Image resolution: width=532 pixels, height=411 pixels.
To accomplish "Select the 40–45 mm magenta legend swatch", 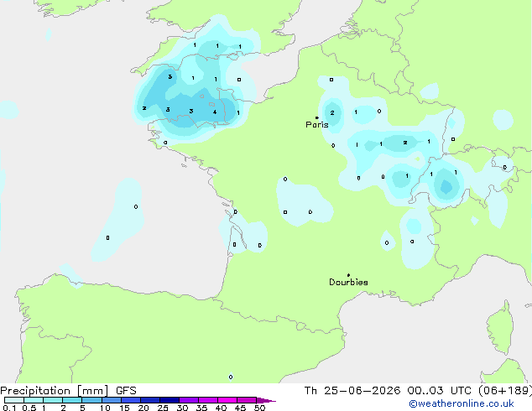I will click(x=227, y=400).
